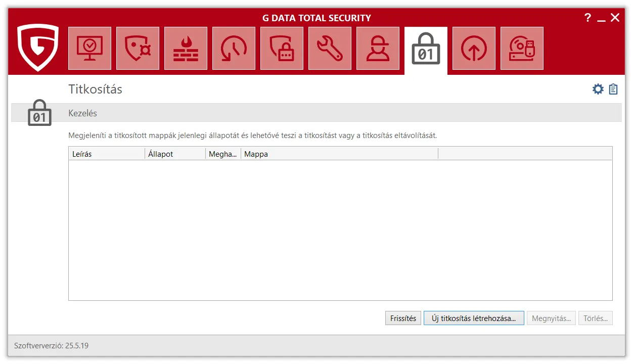The width and height of the screenshot is (633, 364).
Task: Open the Parental Controls person icon
Action: click(x=378, y=49)
